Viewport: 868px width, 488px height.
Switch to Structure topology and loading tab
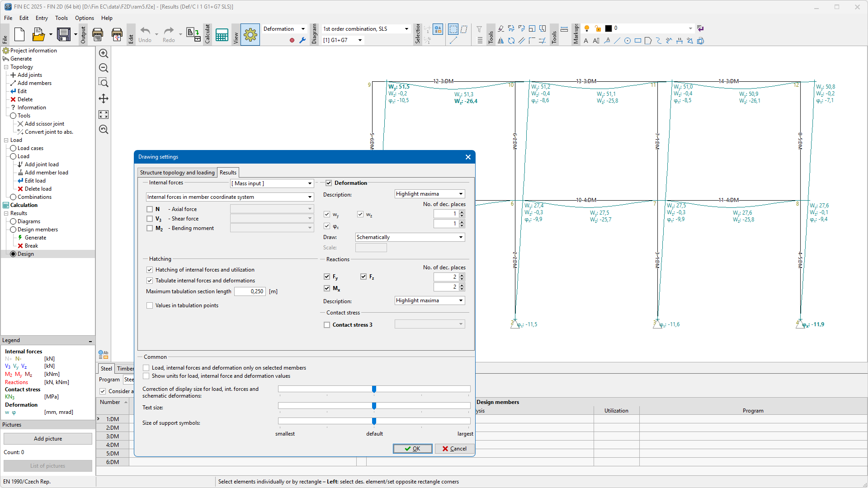coord(177,173)
